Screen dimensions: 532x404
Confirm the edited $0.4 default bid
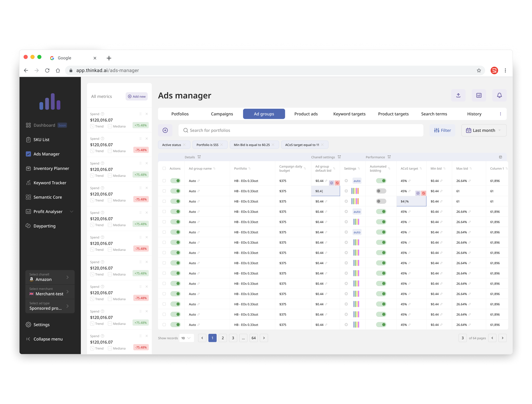(x=331, y=183)
